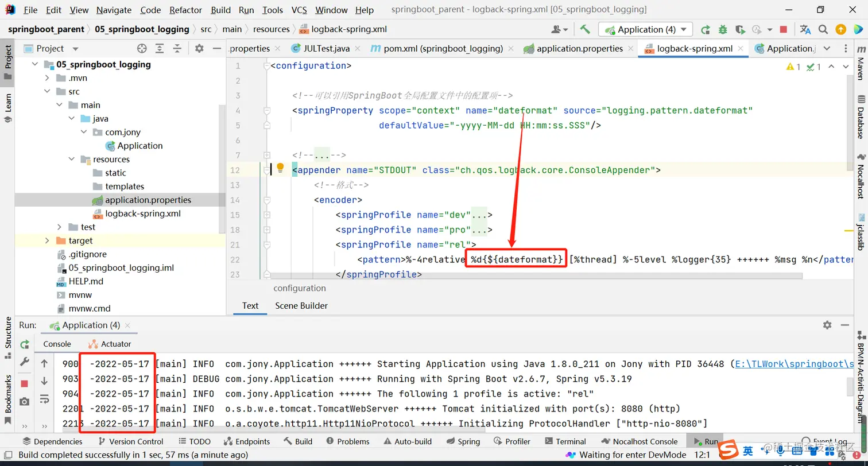Click the Build project hammer icon
The height and width of the screenshot is (466, 868).
point(585,29)
